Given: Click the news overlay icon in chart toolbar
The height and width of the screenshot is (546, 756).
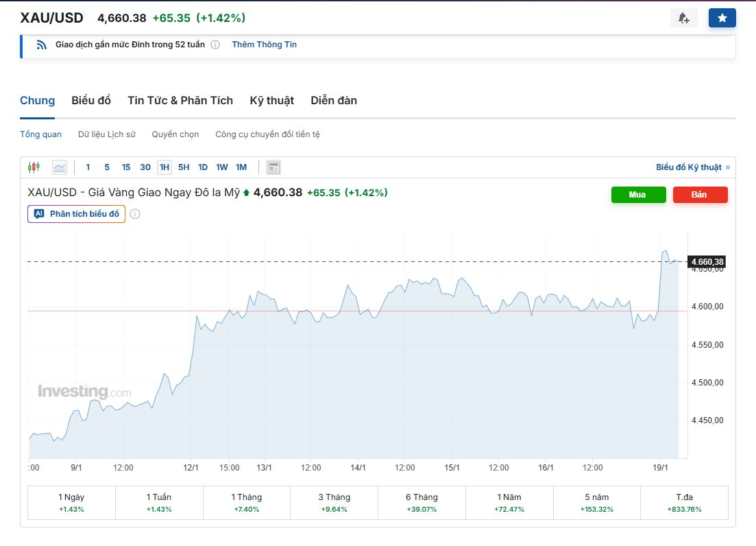Looking at the screenshot, I should pos(273,167).
